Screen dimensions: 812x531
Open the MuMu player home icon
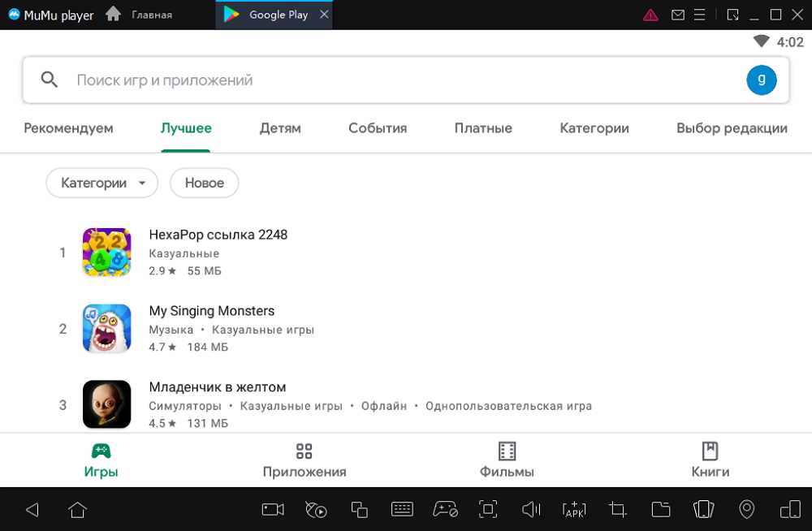pos(113,14)
